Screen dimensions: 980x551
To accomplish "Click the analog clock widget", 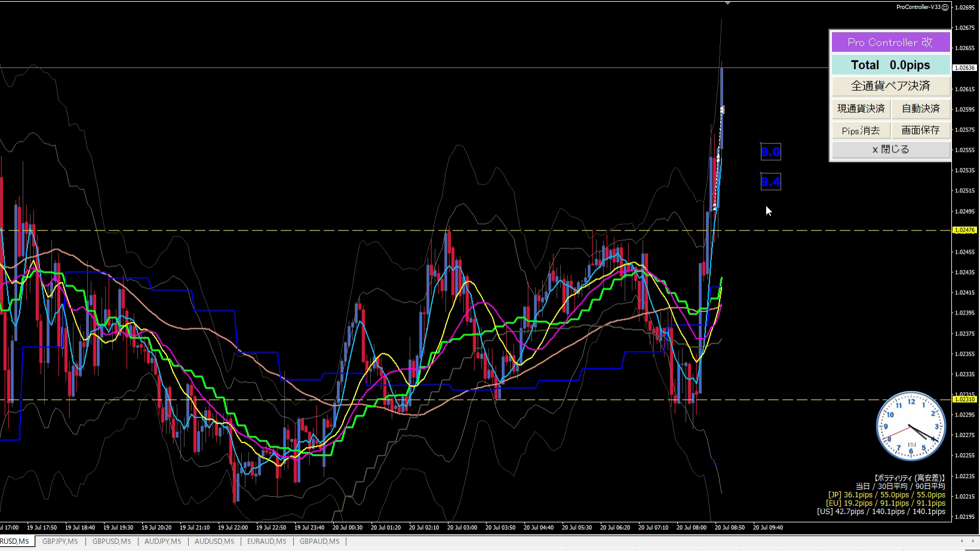I will (x=911, y=426).
